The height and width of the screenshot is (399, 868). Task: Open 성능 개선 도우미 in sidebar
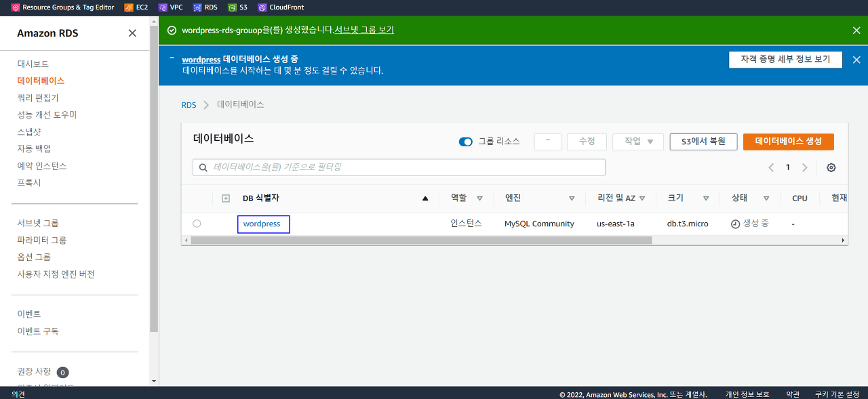[47, 114]
